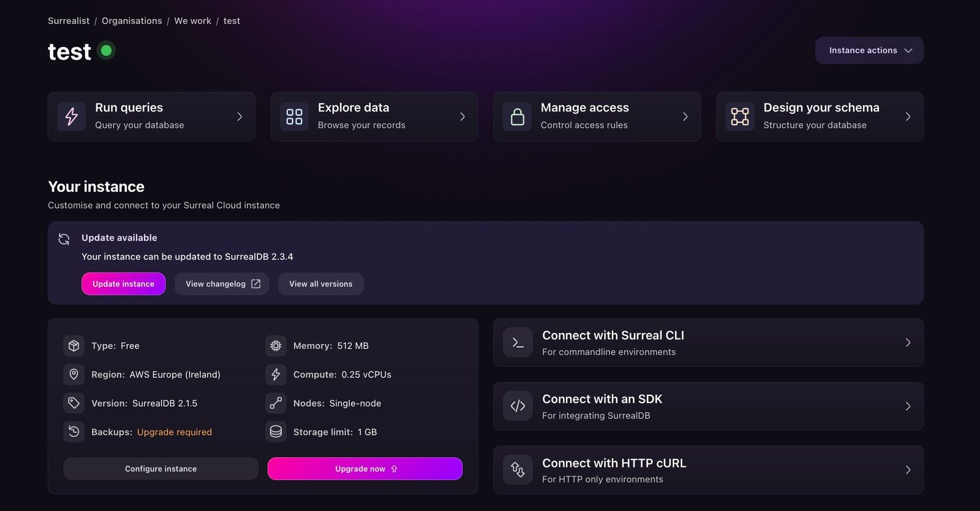Expand Connect with an SDK chevron
The height and width of the screenshot is (511, 980).
(x=908, y=406)
